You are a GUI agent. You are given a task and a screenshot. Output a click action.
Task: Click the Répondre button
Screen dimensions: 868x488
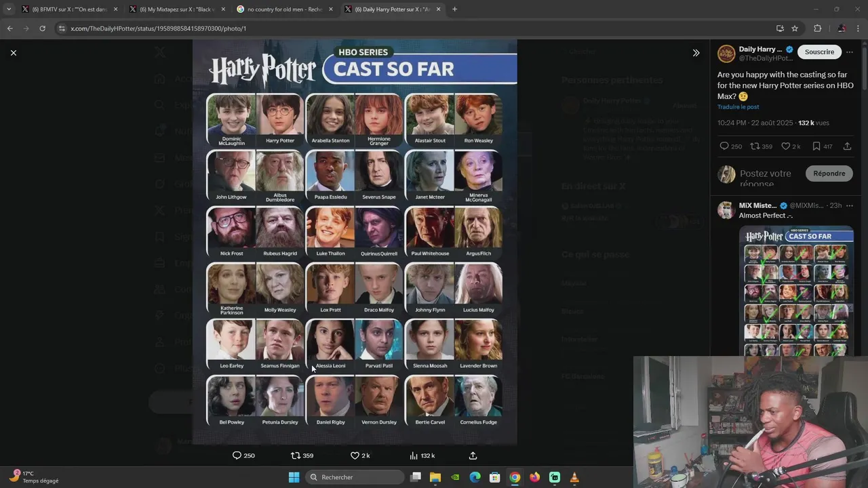tap(829, 174)
